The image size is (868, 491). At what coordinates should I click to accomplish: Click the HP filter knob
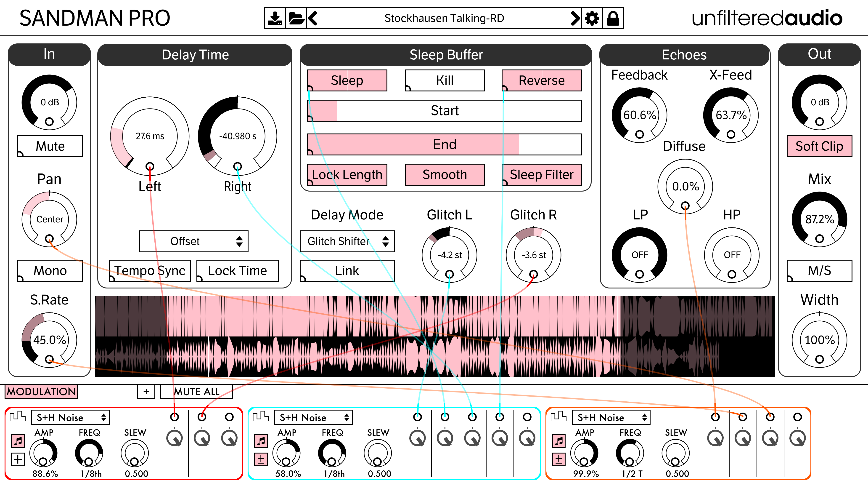point(732,255)
